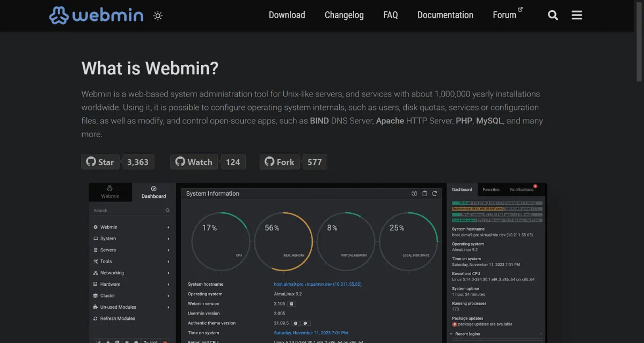Click the network icon beside Networking
644x343 pixels.
[x=96, y=273]
